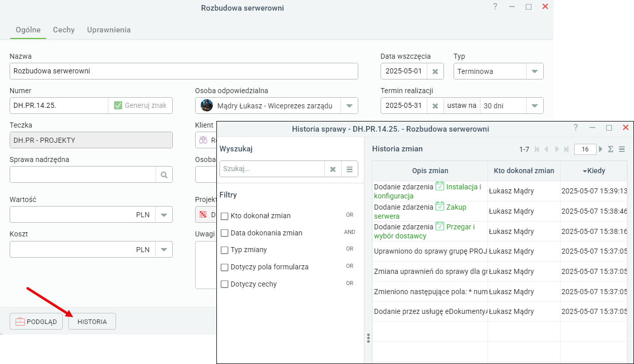
Task: Open help in Rozbudowa serwerowni window
Action: 495,7
